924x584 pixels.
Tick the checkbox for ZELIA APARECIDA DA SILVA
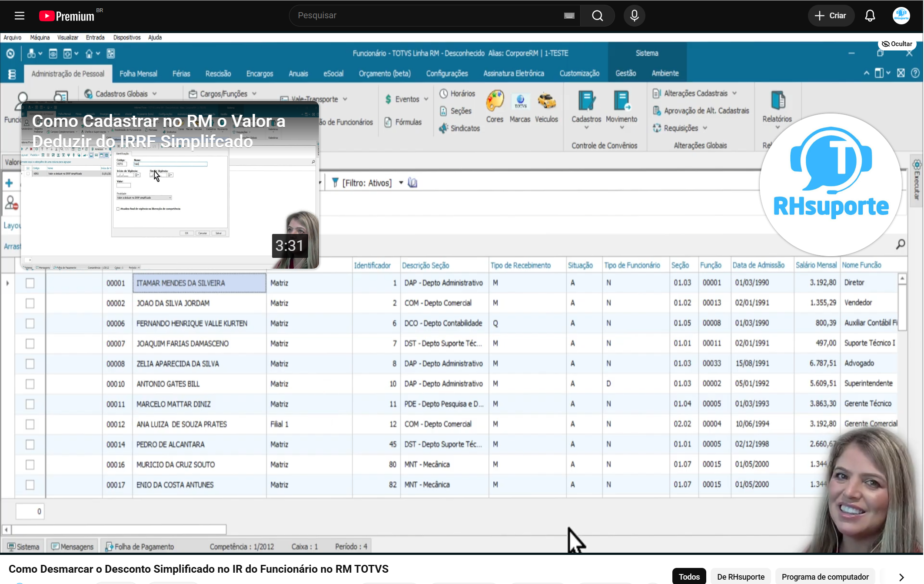[30, 364]
